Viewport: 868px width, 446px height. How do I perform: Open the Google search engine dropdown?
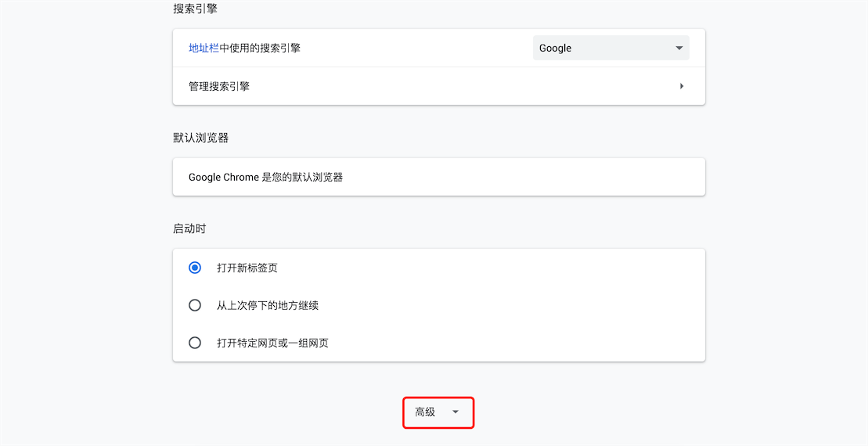610,49
